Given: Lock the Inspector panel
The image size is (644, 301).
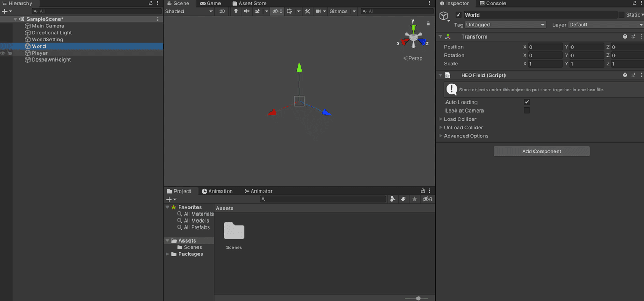Looking at the screenshot, I should (635, 3).
